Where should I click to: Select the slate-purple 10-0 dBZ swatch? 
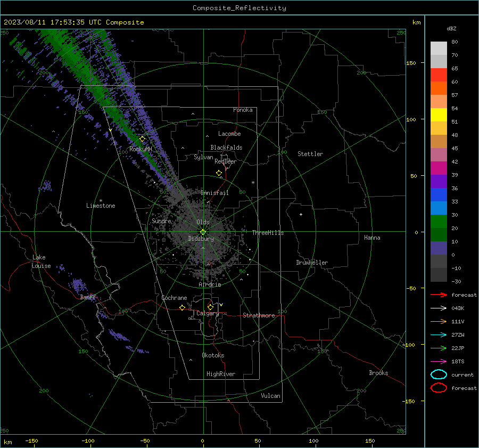(439, 248)
